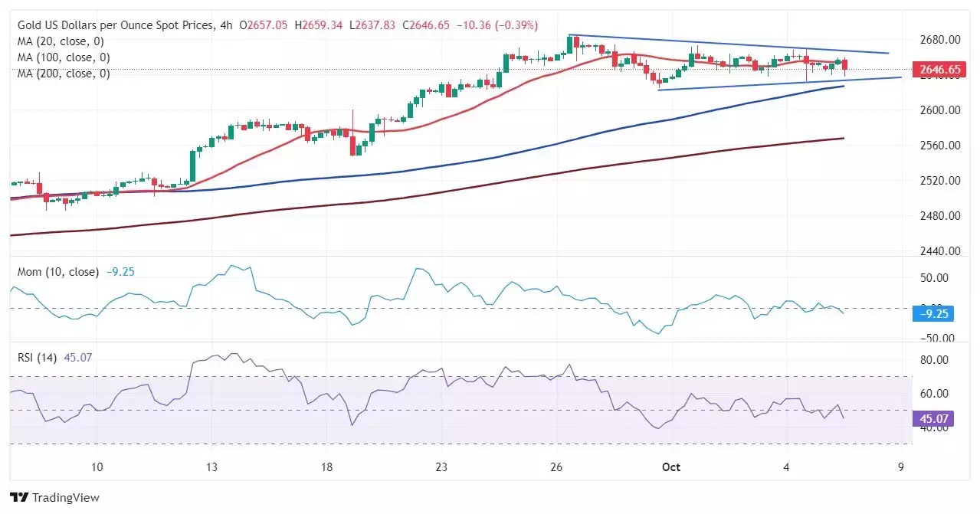
Task: Click the RSI value tag 45.07
Action: (932, 419)
